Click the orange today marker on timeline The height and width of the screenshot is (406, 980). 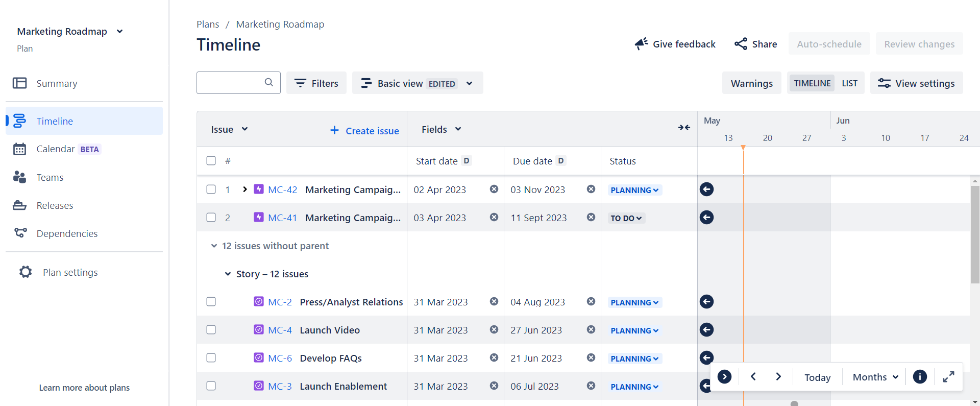point(743,148)
